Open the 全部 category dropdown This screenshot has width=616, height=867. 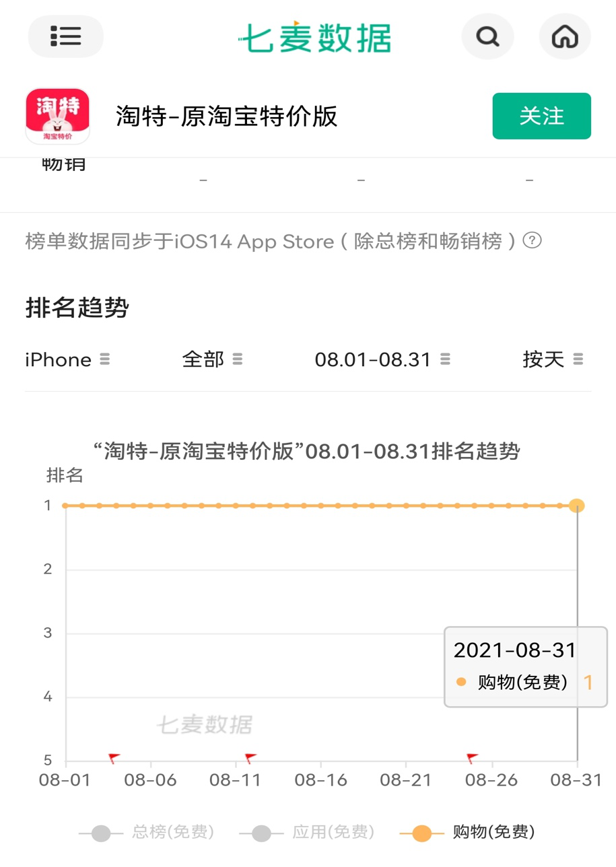coord(212,359)
